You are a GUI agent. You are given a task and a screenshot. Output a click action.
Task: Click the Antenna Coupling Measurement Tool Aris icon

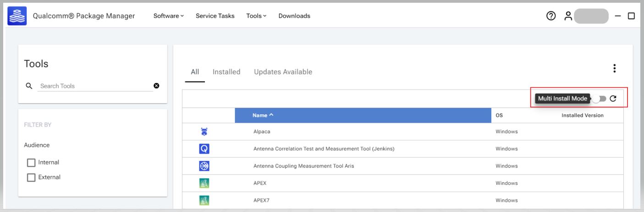click(x=204, y=166)
